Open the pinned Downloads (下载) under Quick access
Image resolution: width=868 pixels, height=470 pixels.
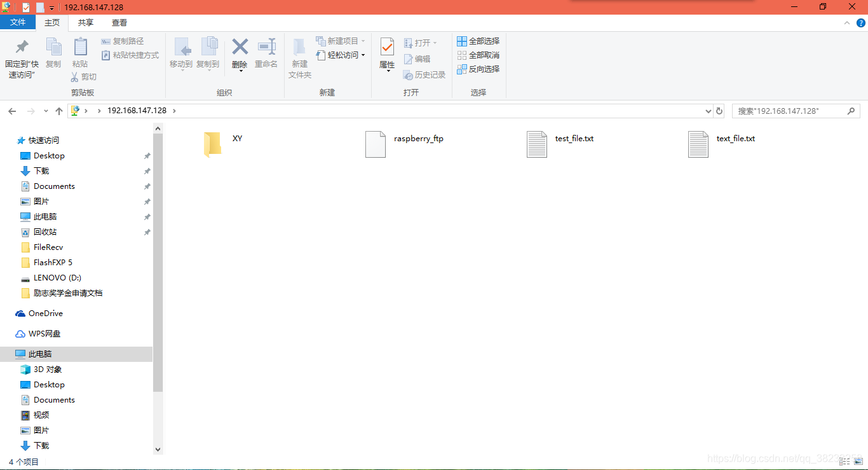(41, 171)
